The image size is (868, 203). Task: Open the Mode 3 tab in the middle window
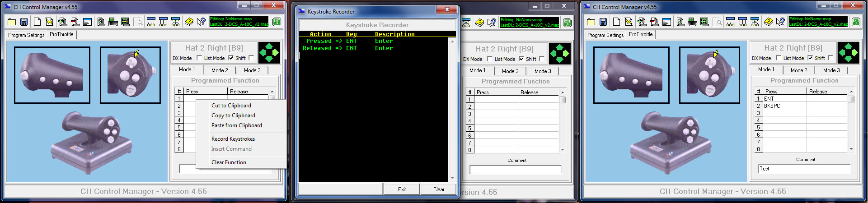tap(543, 71)
